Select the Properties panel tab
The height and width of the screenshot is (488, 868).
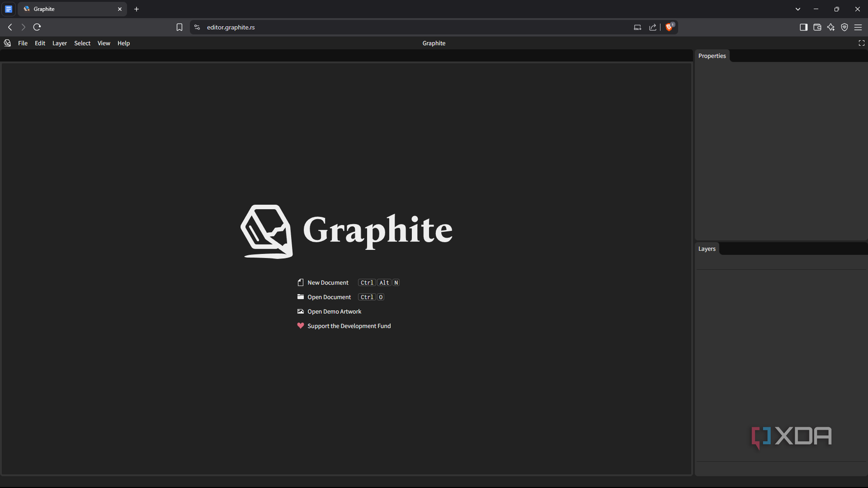click(x=712, y=56)
